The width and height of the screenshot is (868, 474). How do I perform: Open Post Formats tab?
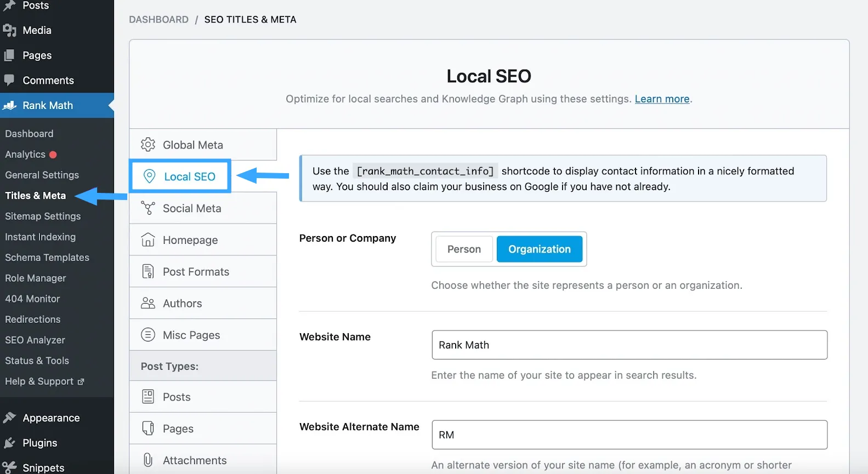click(x=203, y=271)
